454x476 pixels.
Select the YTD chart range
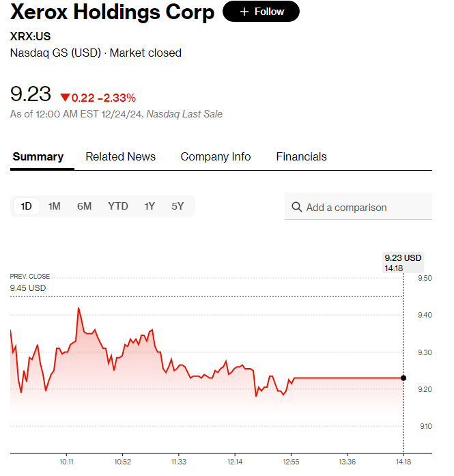point(118,206)
